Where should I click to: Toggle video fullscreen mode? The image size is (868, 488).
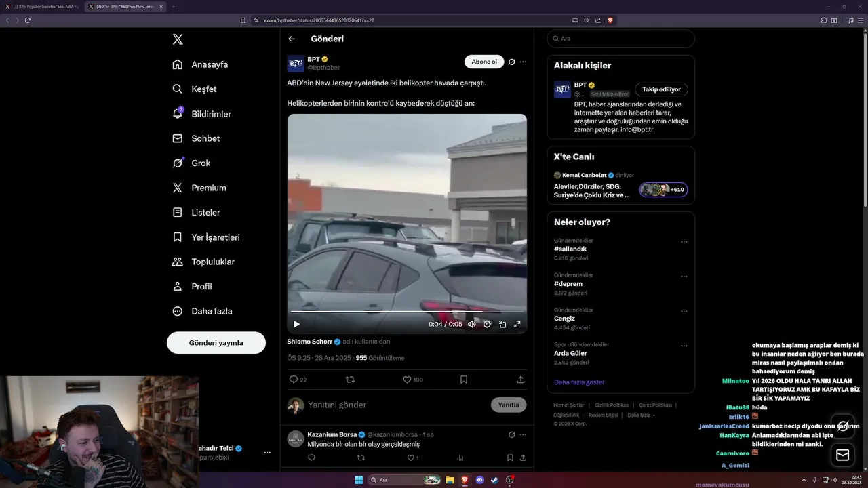click(517, 324)
